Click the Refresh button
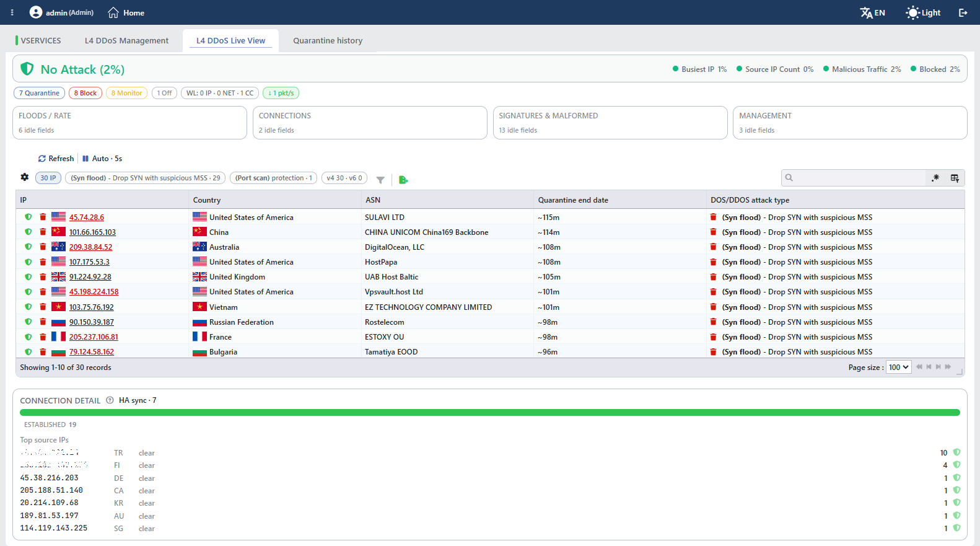The width and height of the screenshot is (980, 546). click(56, 159)
